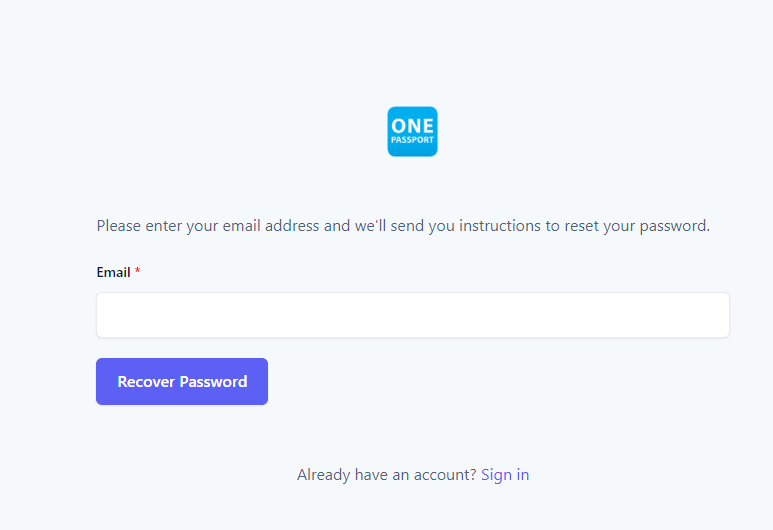773x530 pixels.
Task: Open the Sign in link
Action: [x=505, y=474]
